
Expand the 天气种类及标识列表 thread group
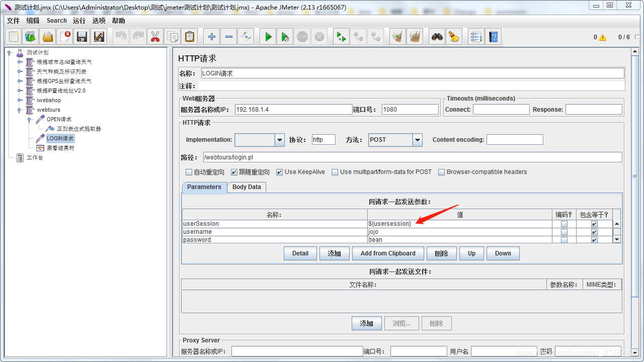coord(20,71)
